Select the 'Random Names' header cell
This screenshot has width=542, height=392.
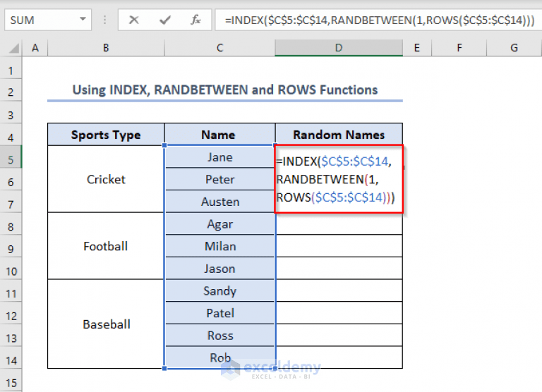[339, 135]
